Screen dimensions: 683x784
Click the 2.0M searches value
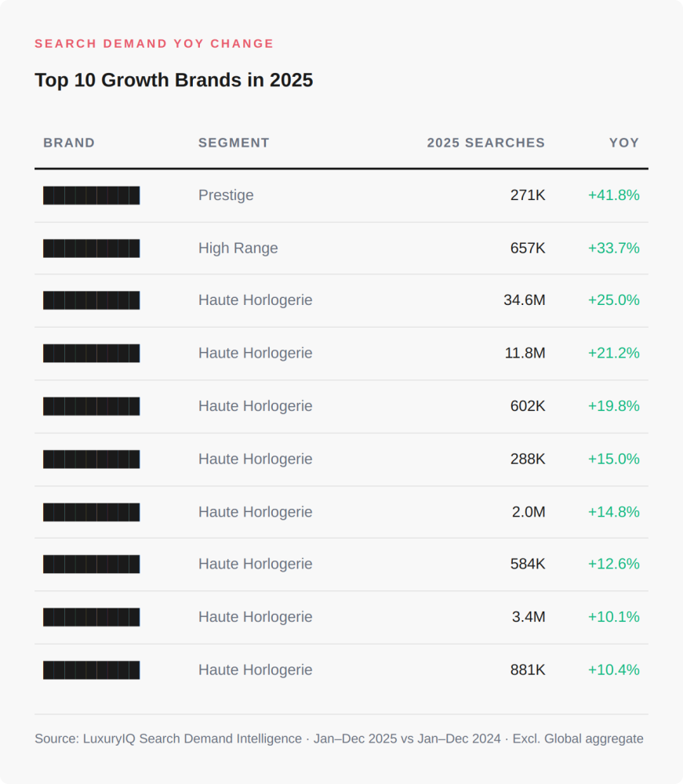[529, 512]
